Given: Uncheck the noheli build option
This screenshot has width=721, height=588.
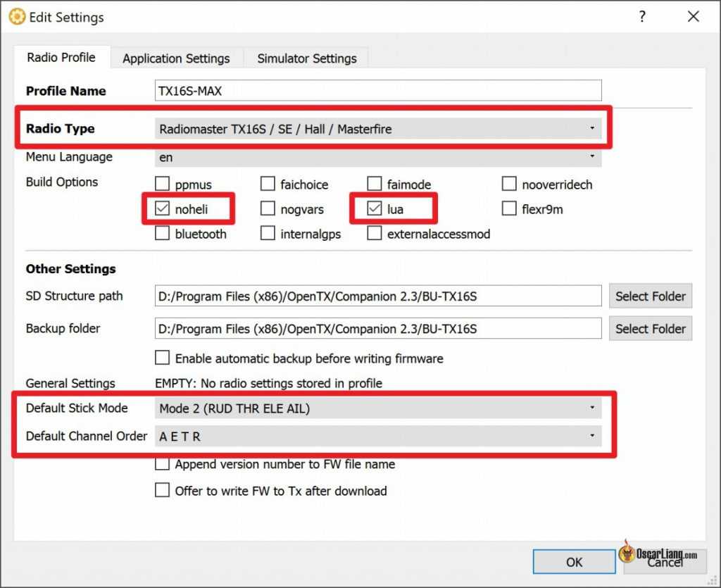Looking at the screenshot, I should click(x=163, y=209).
